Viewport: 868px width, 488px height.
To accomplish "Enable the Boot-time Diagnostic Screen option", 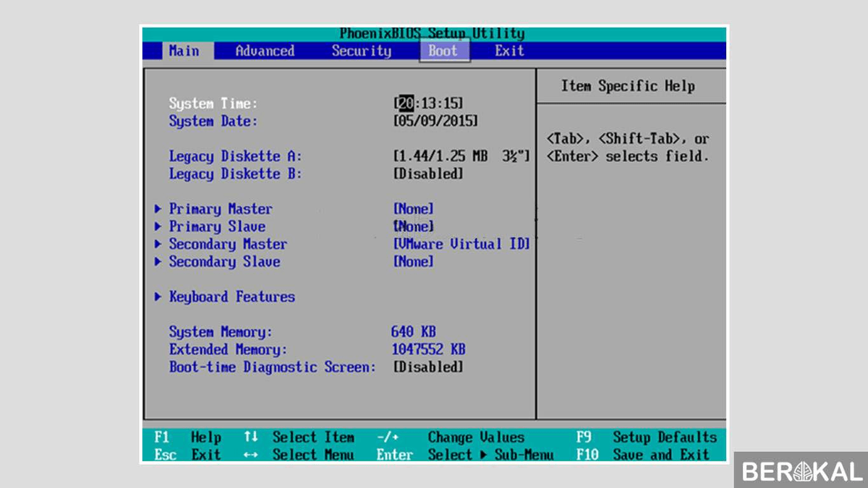I will [429, 367].
